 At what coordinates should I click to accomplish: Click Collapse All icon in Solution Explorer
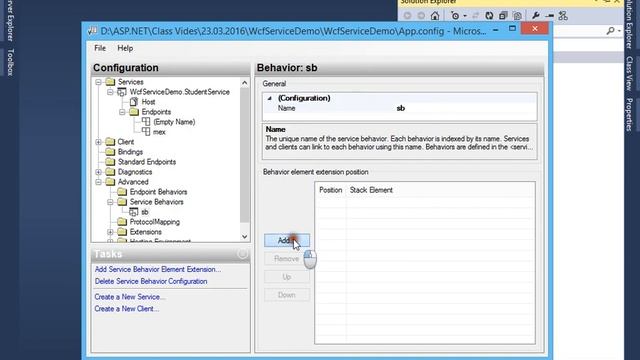tap(503, 16)
